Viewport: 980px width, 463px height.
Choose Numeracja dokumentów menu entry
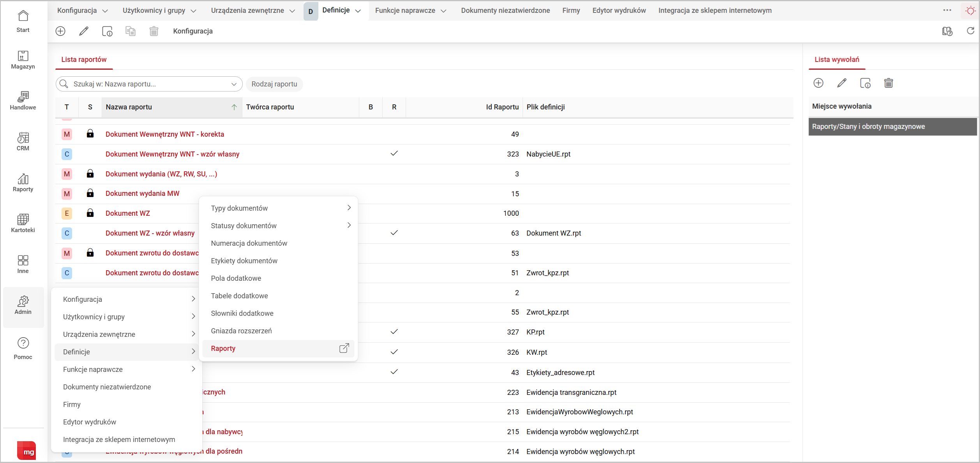click(x=249, y=243)
